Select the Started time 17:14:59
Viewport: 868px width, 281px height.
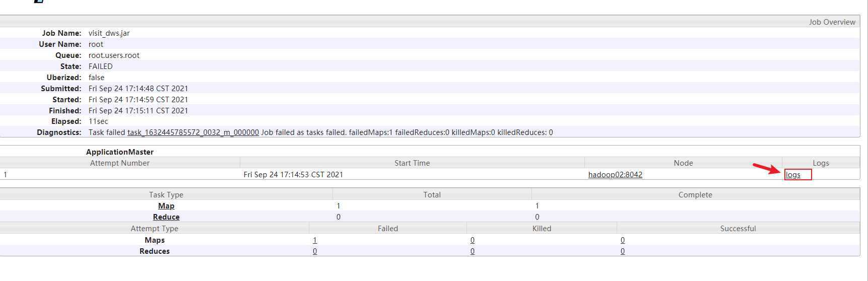pyautogui.click(x=138, y=100)
